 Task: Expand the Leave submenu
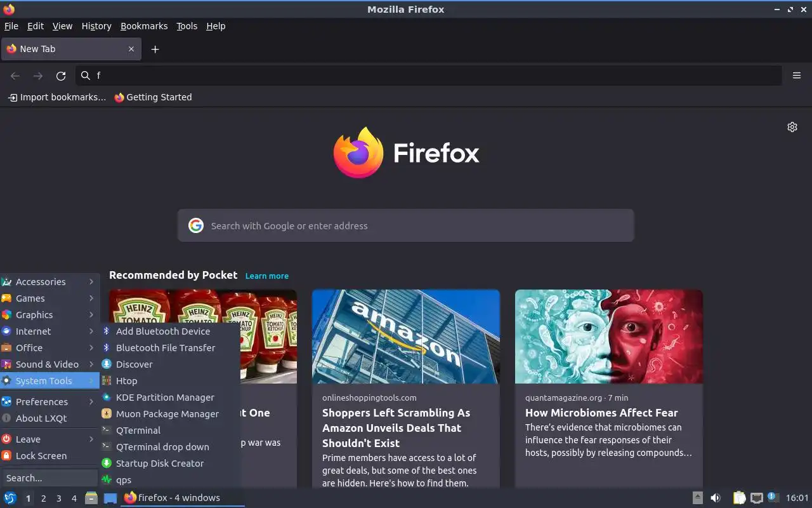49,439
